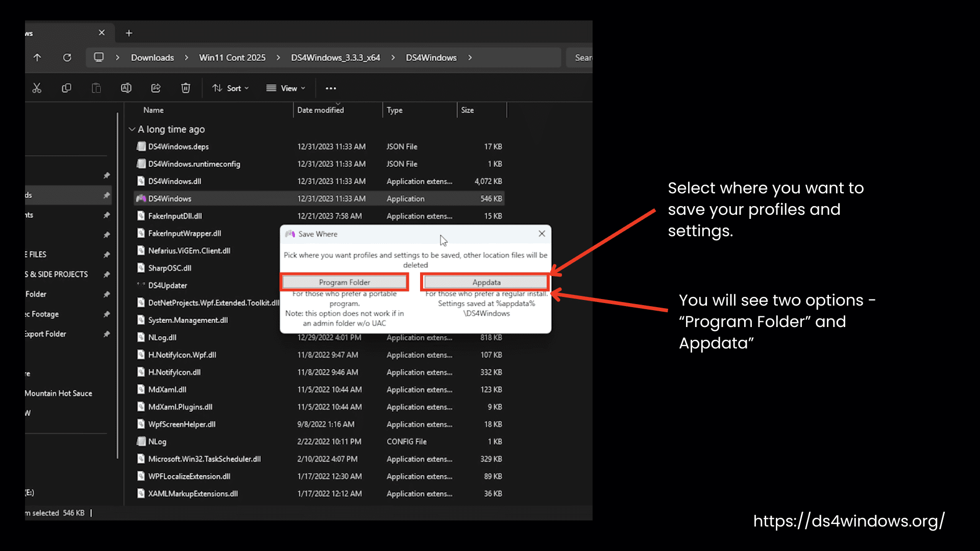980x551 pixels.
Task: Open the three-dot See more menu
Action: pyautogui.click(x=331, y=88)
